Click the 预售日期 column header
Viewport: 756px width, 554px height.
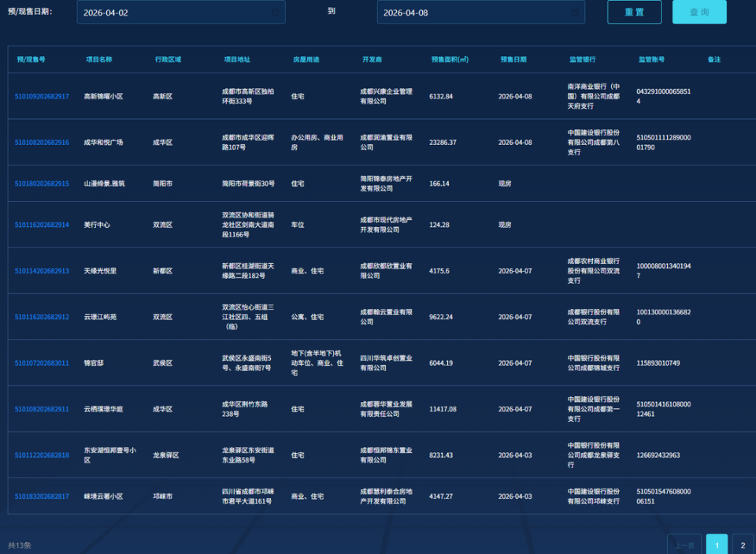point(513,59)
